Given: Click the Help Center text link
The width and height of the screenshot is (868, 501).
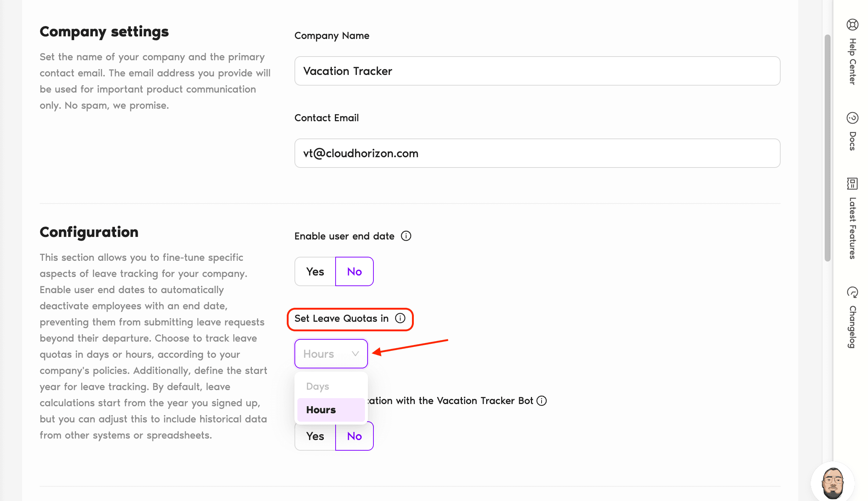Looking at the screenshot, I should pos(852,62).
